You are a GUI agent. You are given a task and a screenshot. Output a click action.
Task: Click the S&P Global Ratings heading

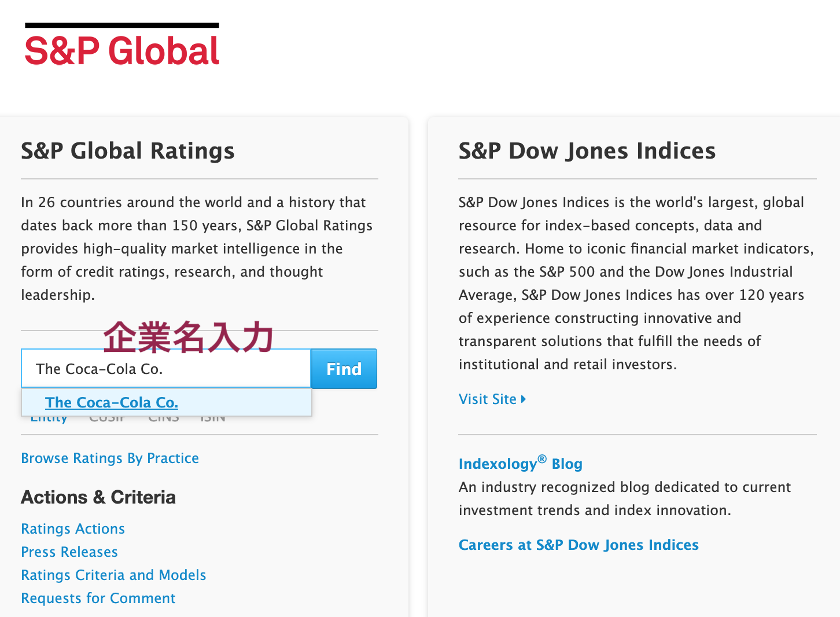(128, 150)
